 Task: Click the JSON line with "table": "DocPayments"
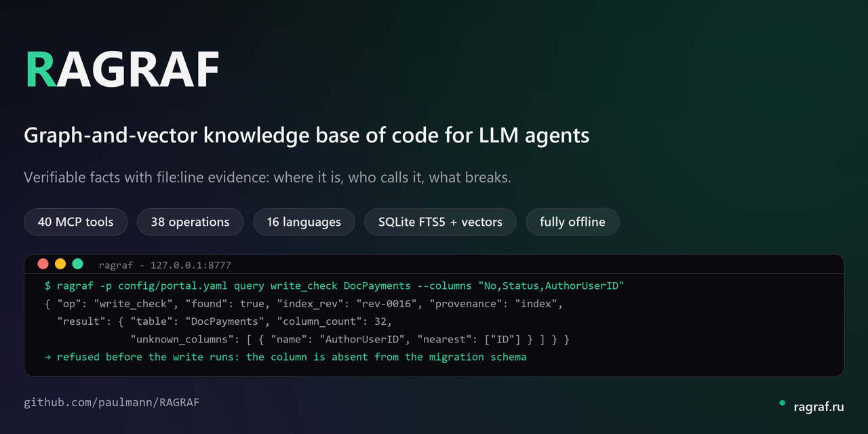click(224, 321)
